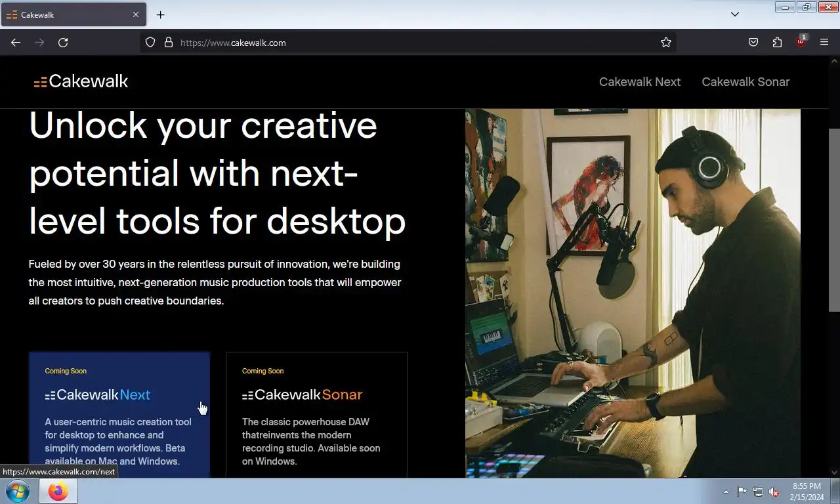Click the scrollbar up arrow
This screenshot has width=840, height=504.
point(834,60)
